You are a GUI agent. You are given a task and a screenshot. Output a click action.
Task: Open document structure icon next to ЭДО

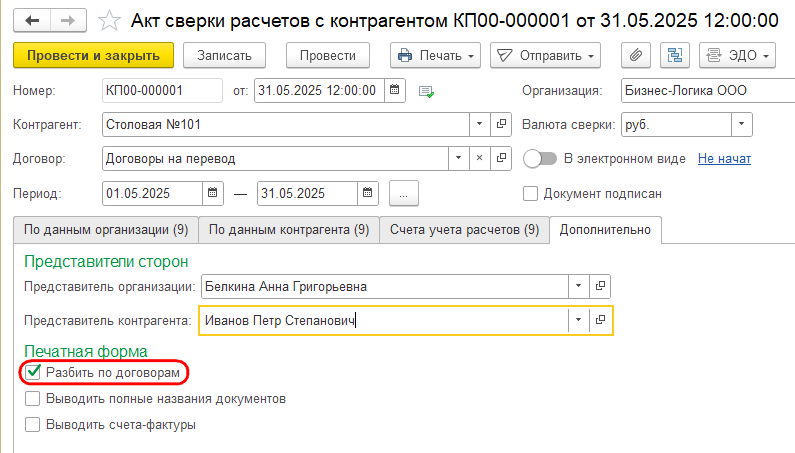[x=675, y=55]
